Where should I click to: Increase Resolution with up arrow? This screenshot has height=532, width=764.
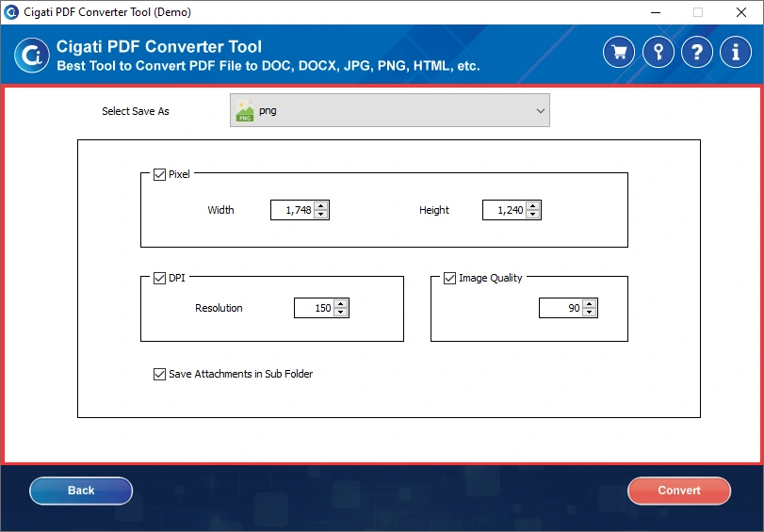(x=341, y=303)
